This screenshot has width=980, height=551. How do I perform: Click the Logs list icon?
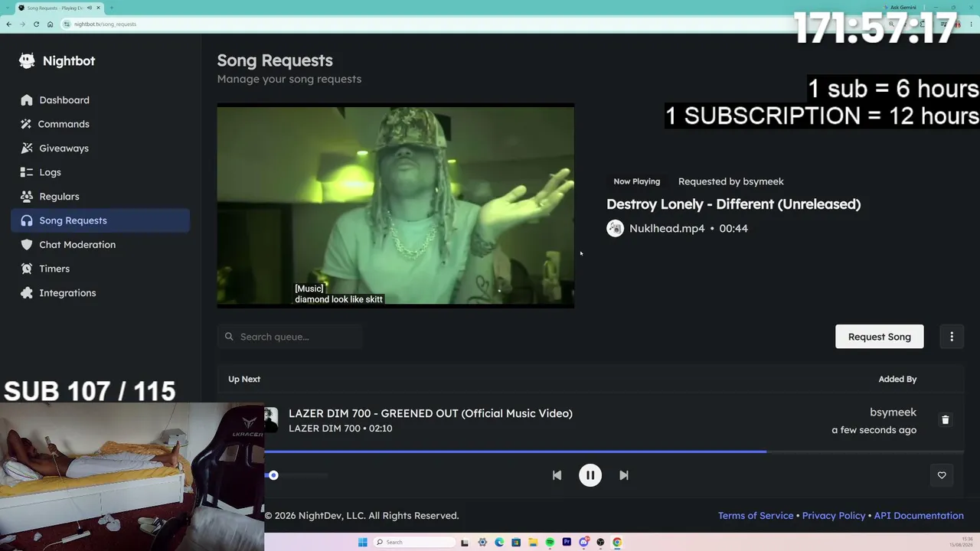click(x=27, y=172)
